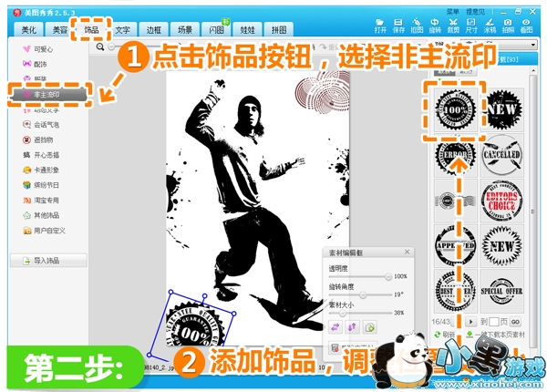Add the APPROVED stamp thumbnail

point(455,245)
